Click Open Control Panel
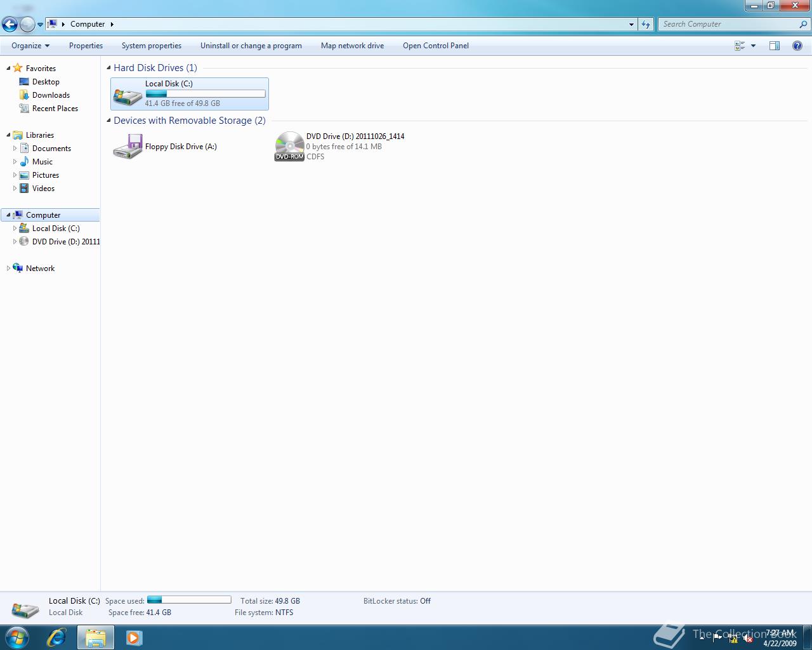 point(436,46)
